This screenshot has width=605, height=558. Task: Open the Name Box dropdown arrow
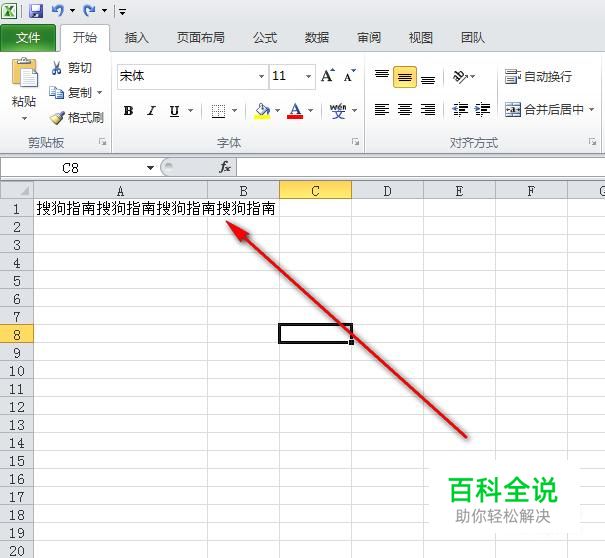pos(150,167)
